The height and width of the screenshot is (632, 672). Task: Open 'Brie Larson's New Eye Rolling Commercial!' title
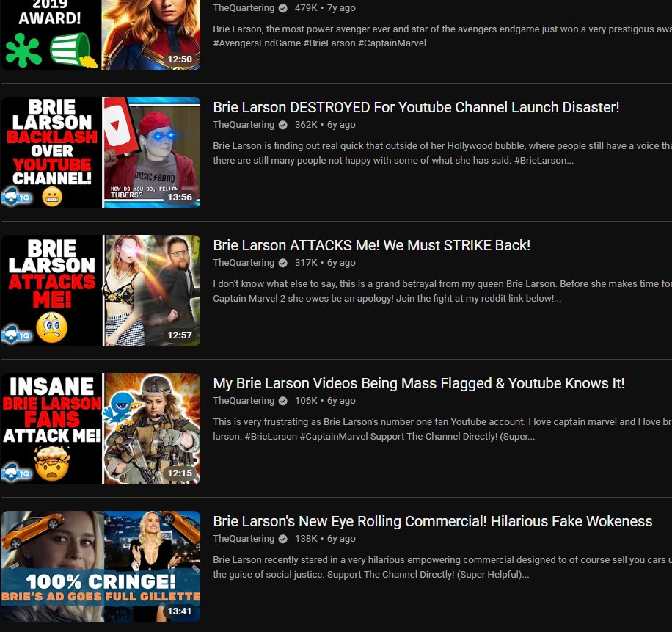tap(433, 521)
